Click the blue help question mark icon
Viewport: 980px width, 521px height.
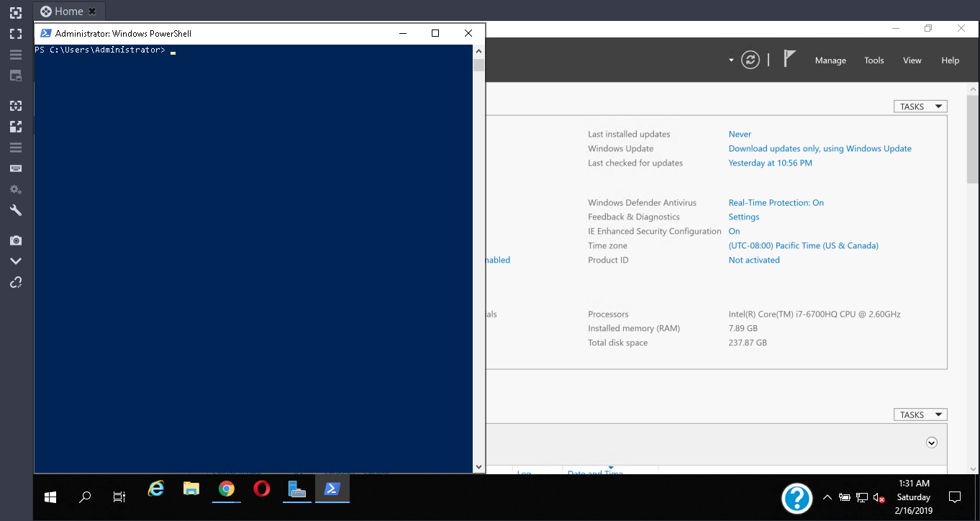pyautogui.click(x=797, y=498)
